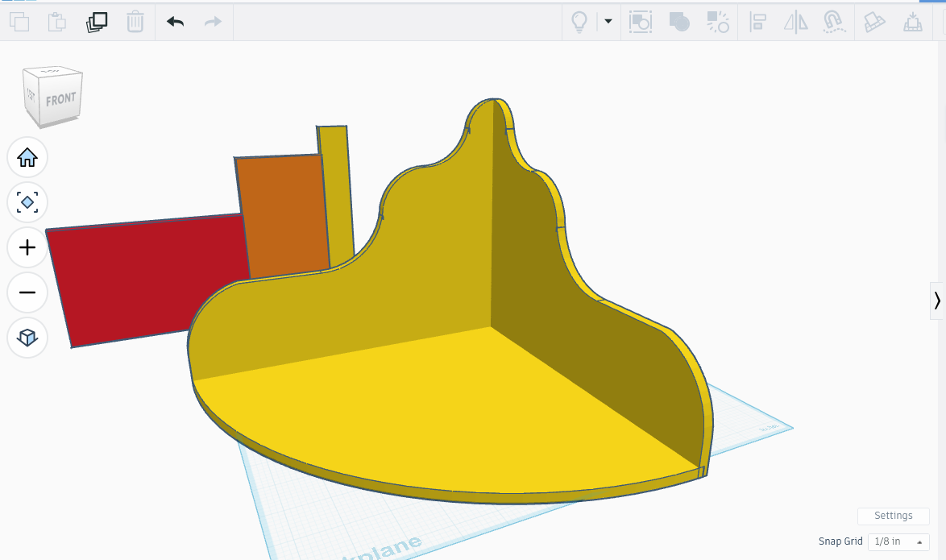Image resolution: width=946 pixels, height=560 pixels.
Task: Open the dropdown next to the bulb icon
Action: [x=608, y=22]
